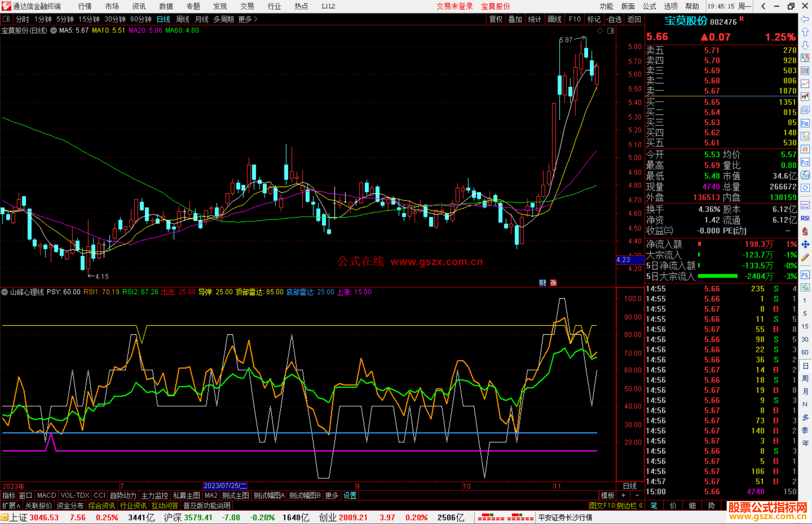The height and width of the screenshot is (524, 812).
Task: Toggle the main chart MA indicator circle
Action: [54, 30]
